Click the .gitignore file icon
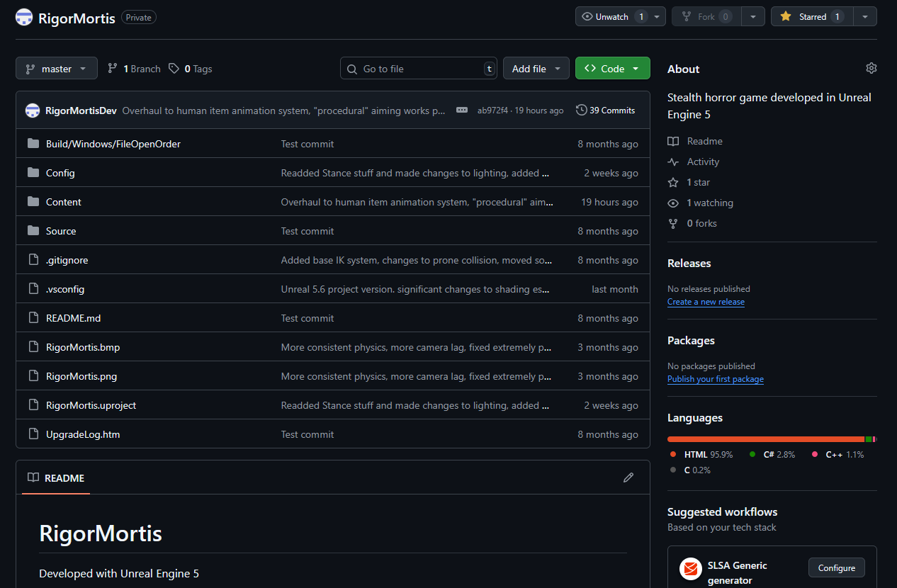Screen dimensions: 897x588 (x=33, y=260)
